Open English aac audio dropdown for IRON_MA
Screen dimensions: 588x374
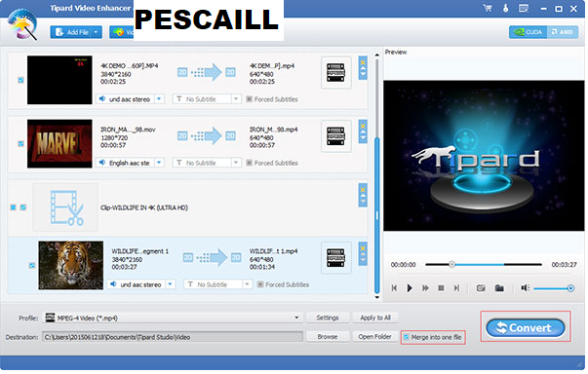[159, 163]
